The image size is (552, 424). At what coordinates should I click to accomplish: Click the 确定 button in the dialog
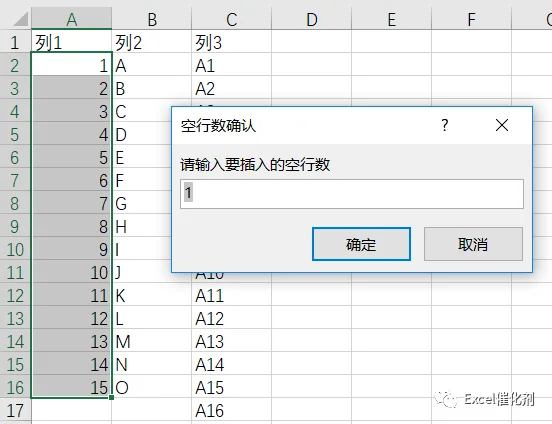coord(361,244)
